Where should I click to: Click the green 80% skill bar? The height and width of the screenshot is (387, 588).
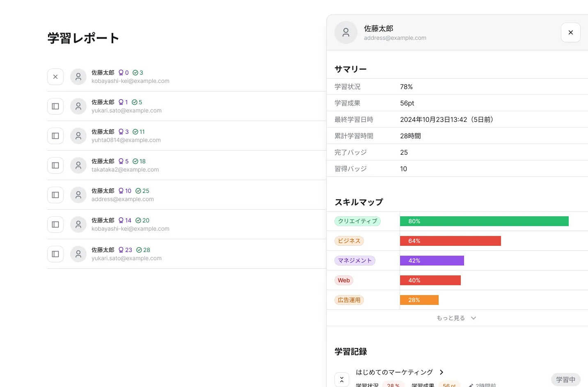click(484, 221)
